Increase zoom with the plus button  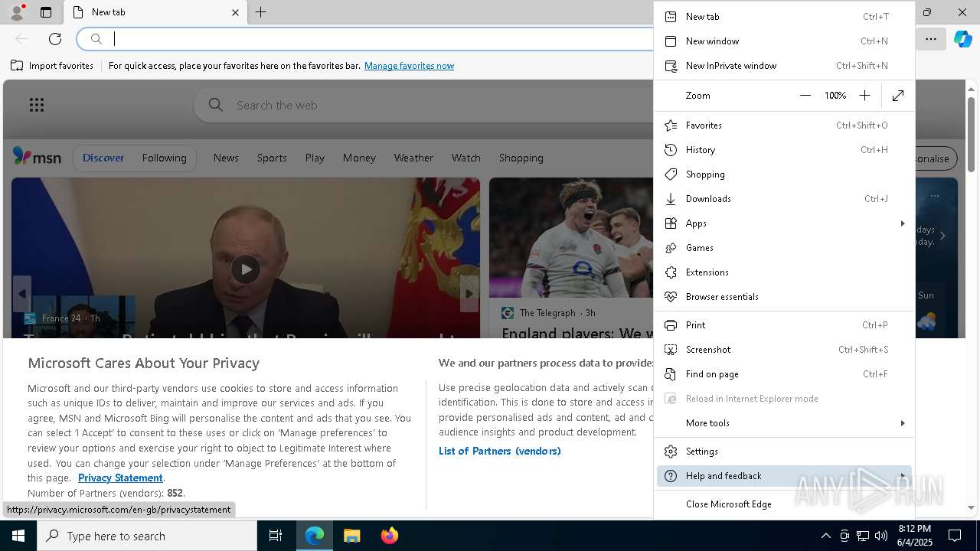click(x=864, y=96)
